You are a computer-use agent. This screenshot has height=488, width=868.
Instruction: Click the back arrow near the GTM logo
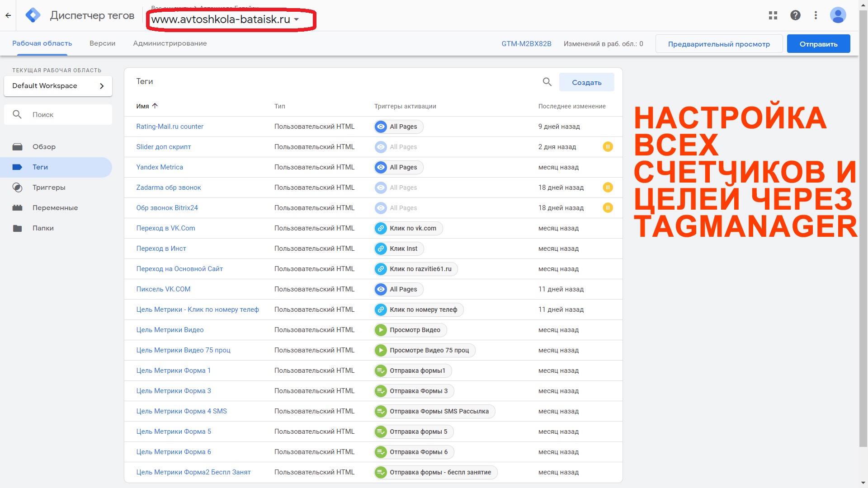point(8,15)
